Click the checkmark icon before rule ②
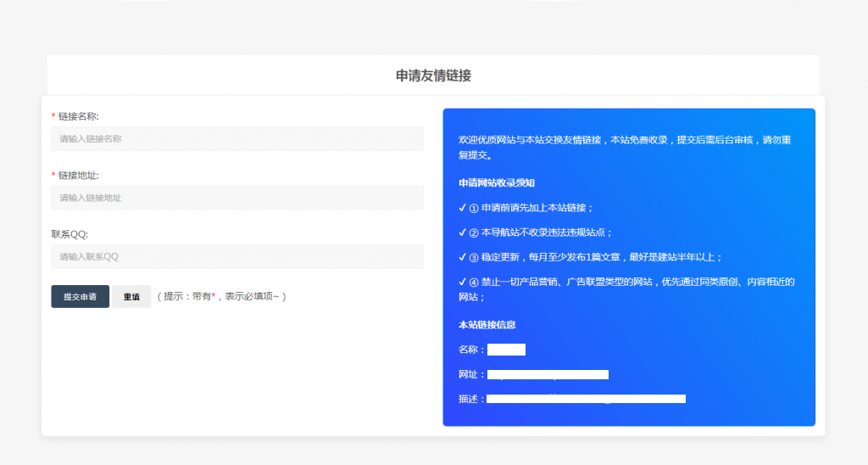The width and height of the screenshot is (868, 465). point(462,232)
